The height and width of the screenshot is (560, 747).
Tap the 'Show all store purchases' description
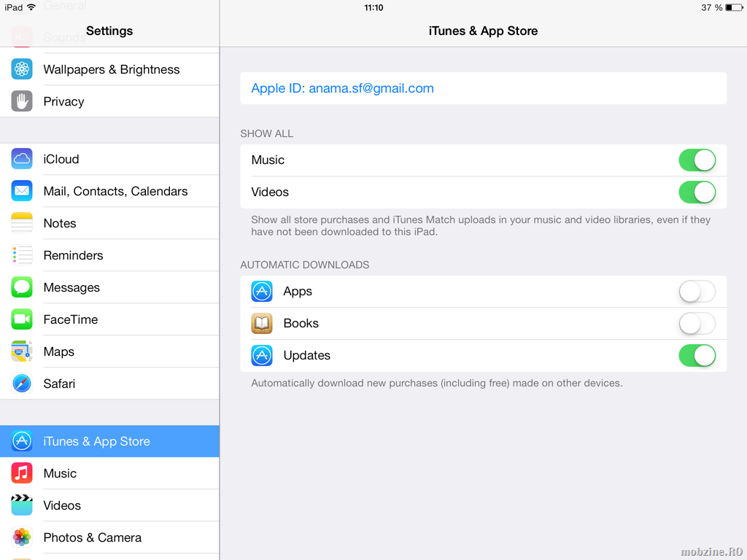tap(481, 226)
